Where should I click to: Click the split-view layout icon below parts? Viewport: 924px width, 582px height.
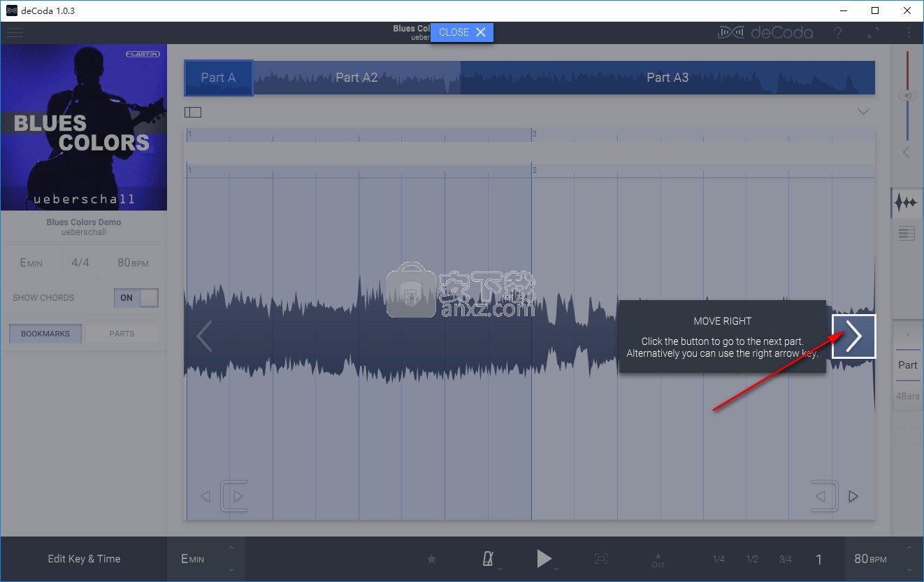coord(193,112)
